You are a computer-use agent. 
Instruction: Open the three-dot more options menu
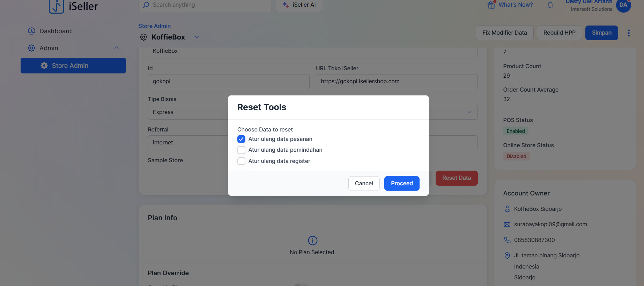pyautogui.click(x=629, y=33)
